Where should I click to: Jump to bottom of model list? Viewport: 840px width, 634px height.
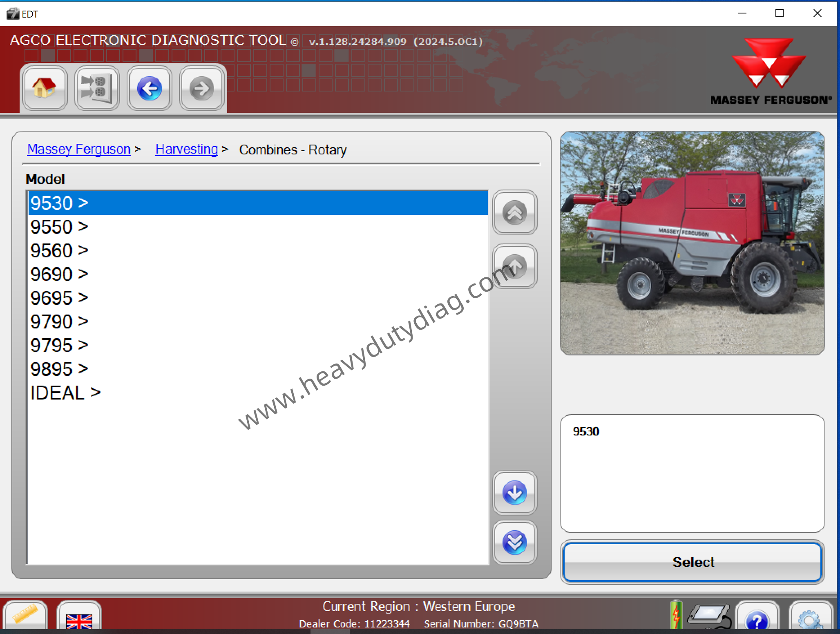(514, 542)
